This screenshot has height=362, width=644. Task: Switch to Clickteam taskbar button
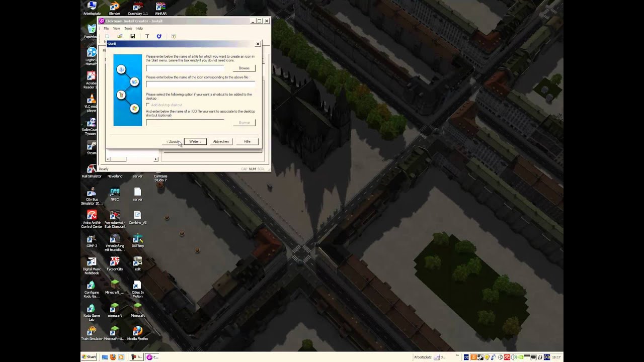(152, 357)
